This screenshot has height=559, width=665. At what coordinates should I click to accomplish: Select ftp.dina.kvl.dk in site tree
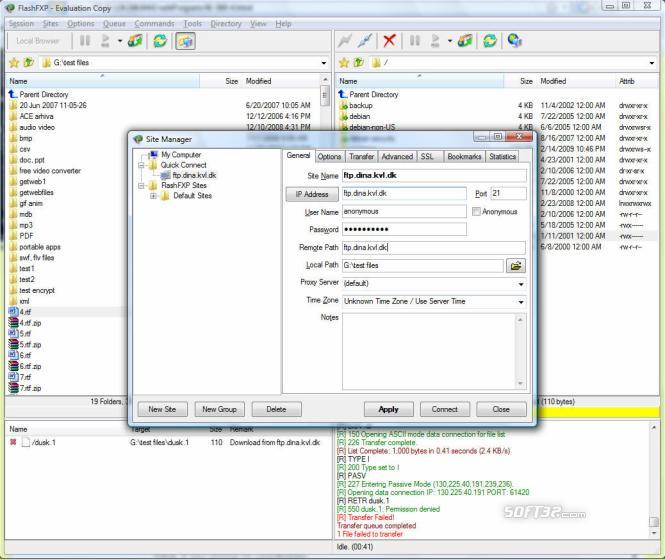tap(194, 175)
